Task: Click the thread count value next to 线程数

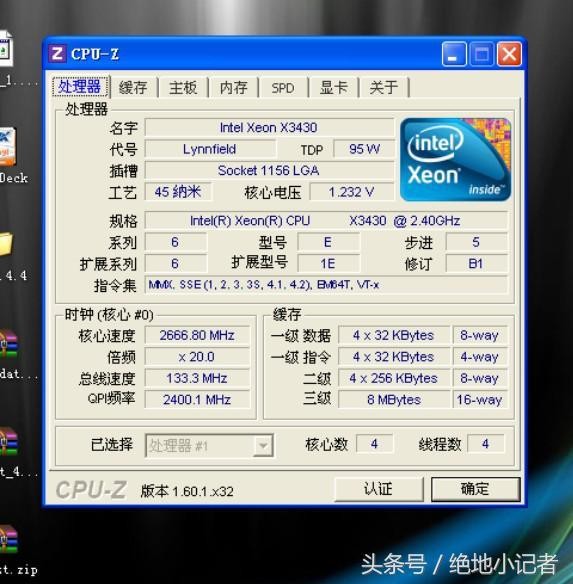Action: tap(485, 444)
